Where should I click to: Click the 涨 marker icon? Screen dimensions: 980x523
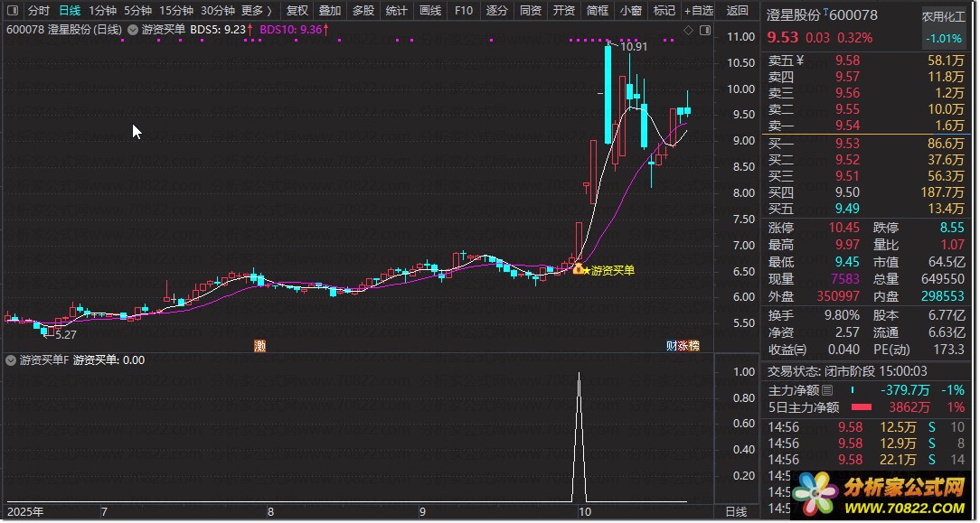click(x=683, y=346)
